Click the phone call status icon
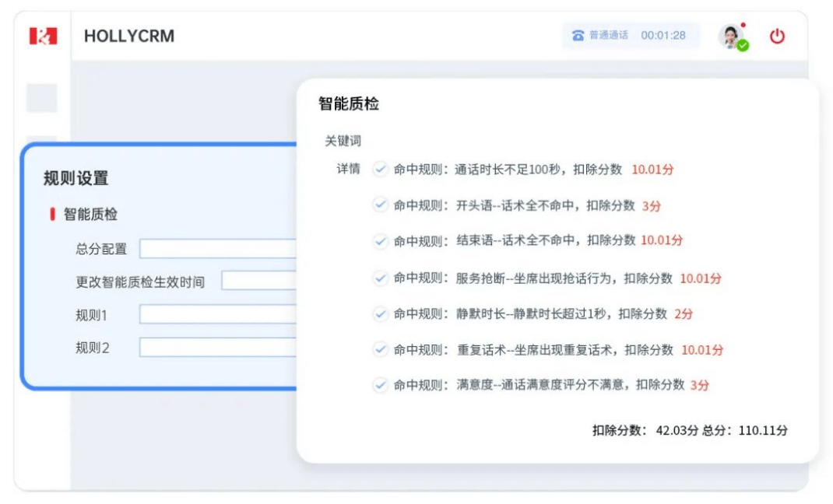The width and height of the screenshot is (833, 504). pyautogui.click(x=578, y=36)
